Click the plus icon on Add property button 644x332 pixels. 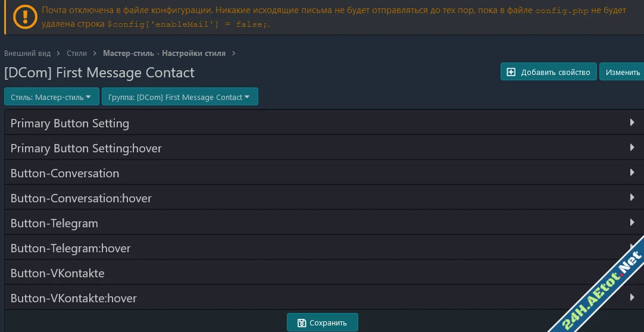(x=511, y=72)
